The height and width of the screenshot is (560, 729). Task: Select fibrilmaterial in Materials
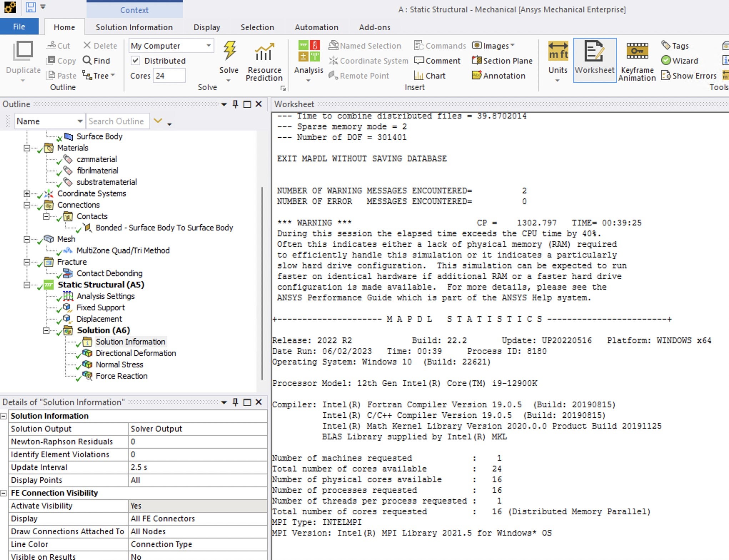97,170
